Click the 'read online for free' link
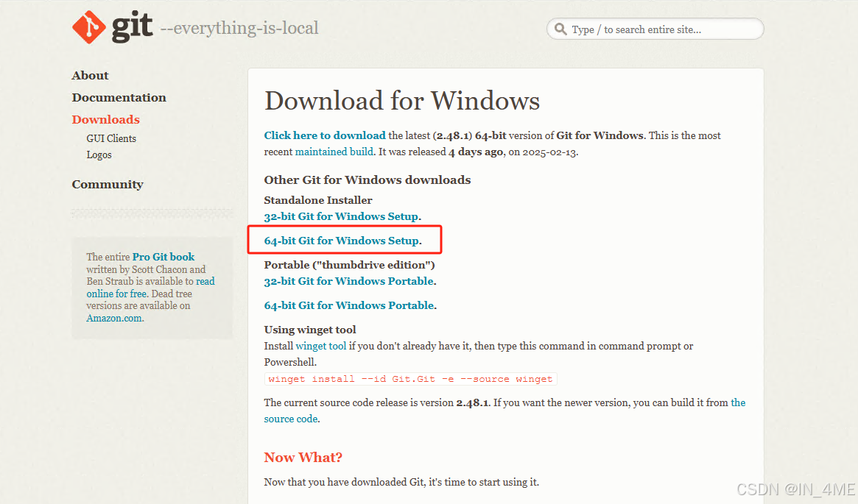This screenshot has height=504, width=858. (x=150, y=288)
